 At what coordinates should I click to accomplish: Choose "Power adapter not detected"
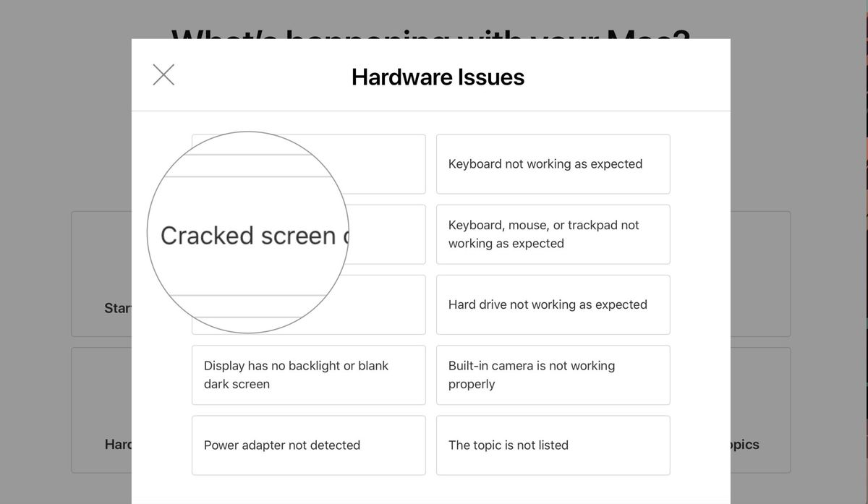pos(308,445)
